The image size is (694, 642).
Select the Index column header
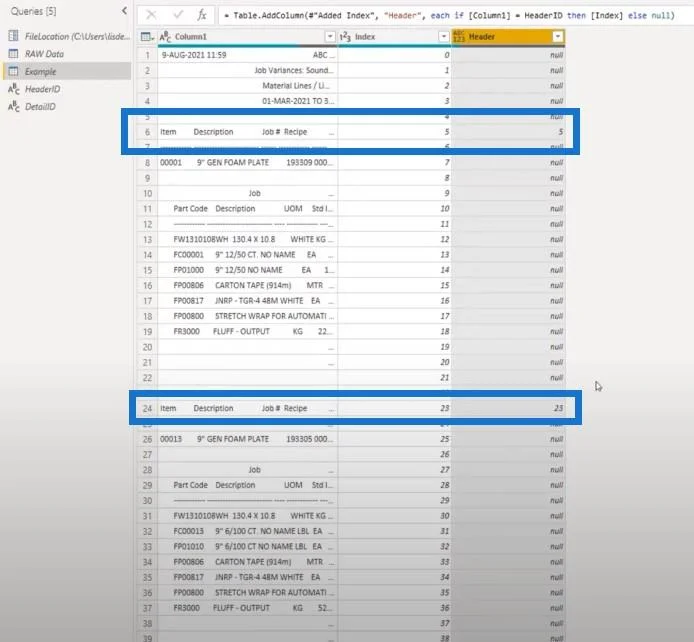click(394, 37)
